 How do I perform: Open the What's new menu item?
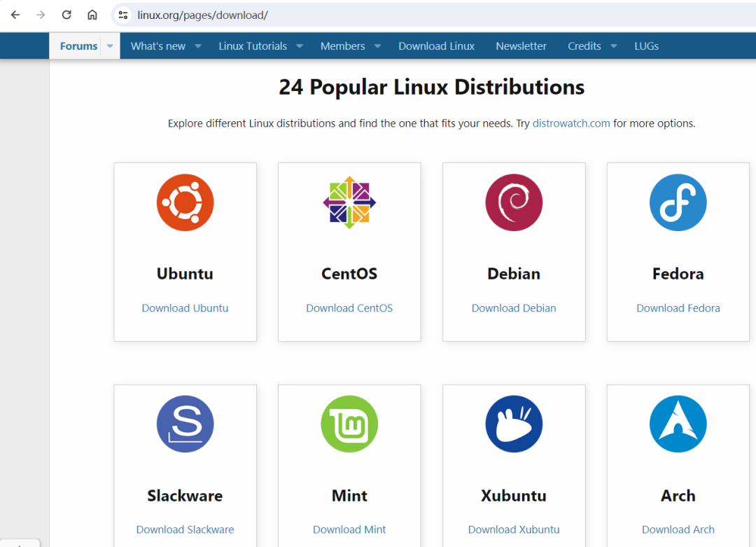(x=158, y=46)
